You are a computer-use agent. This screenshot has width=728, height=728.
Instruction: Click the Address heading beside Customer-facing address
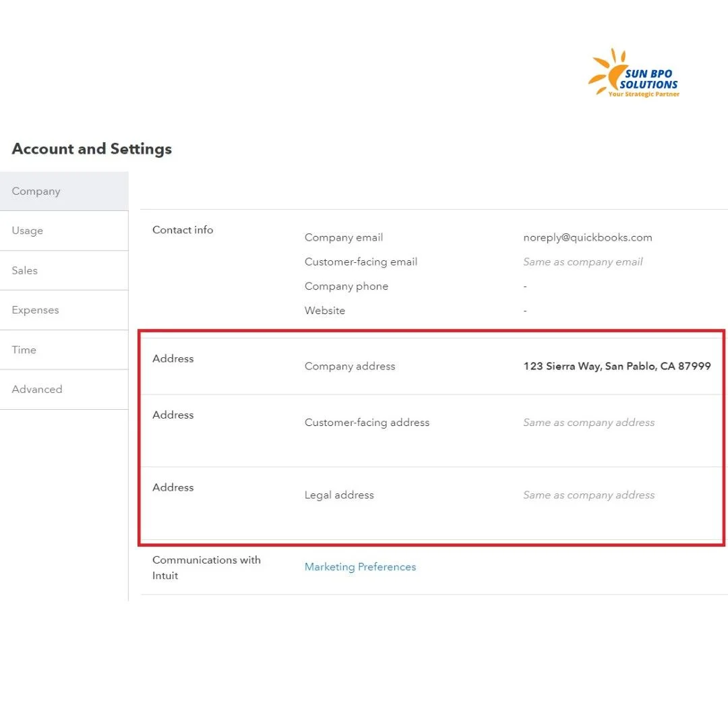pos(173,415)
